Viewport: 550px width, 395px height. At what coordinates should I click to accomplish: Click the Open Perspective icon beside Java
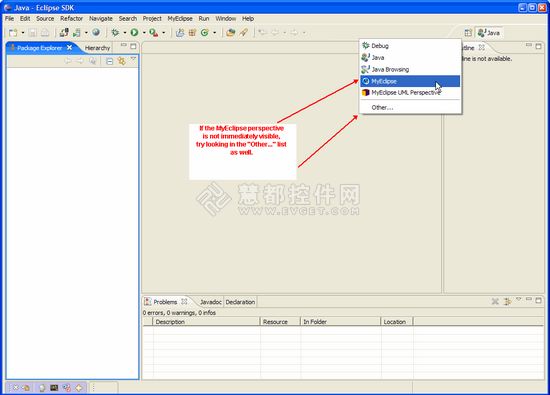tap(468, 33)
